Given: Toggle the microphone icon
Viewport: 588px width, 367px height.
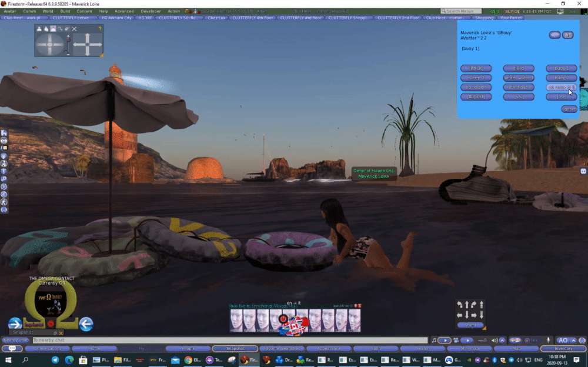Looking at the screenshot, I should [548, 340].
